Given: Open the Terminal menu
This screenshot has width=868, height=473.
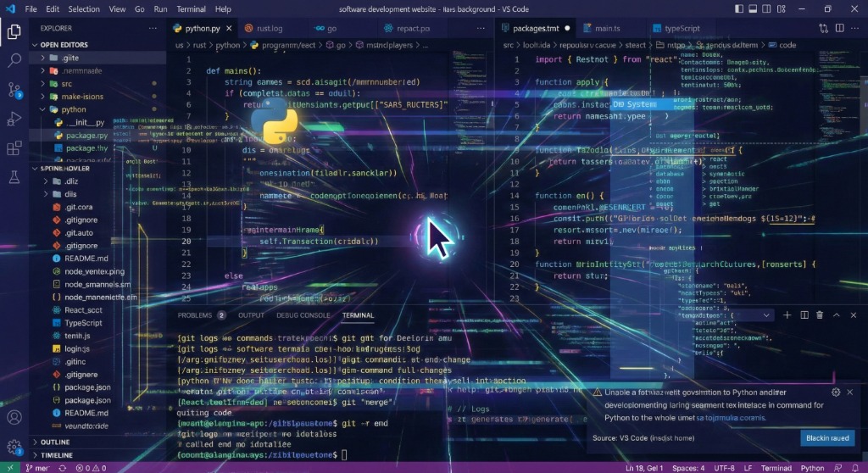Looking at the screenshot, I should pyautogui.click(x=191, y=9).
